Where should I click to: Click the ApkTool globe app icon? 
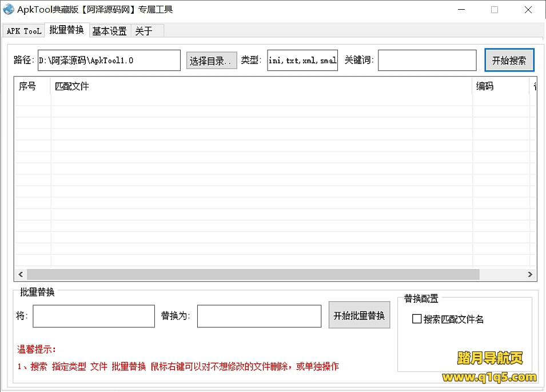point(9,10)
